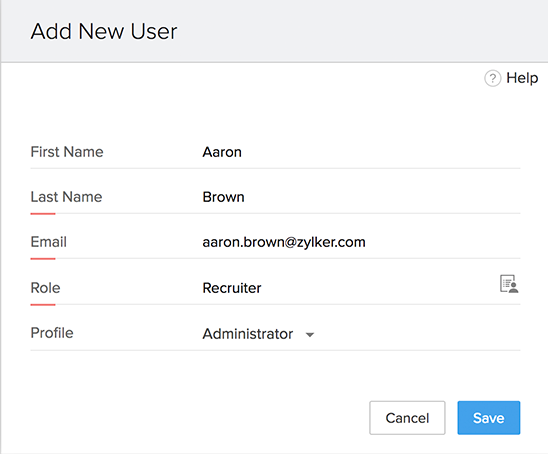Click the question mark Help icon
The height and width of the screenshot is (454, 548).
pos(492,78)
